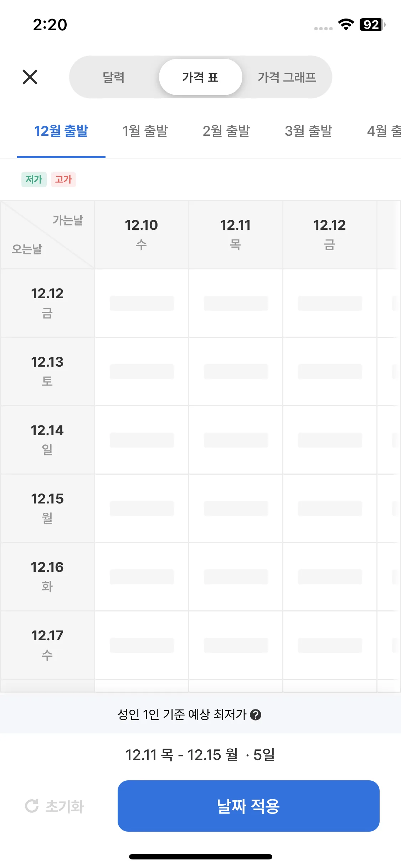This screenshot has width=401, height=868.
Task: Close the date picker with X icon
Action: pyautogui.click(x=30, y=77)
